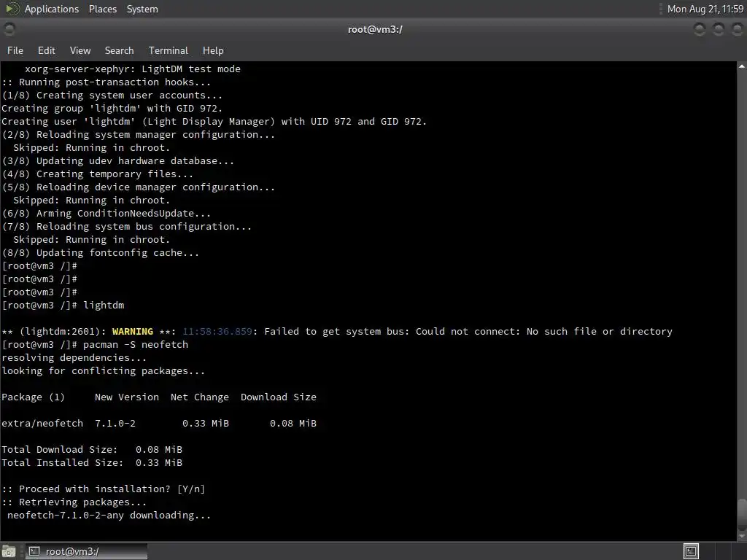Click the ':: Retrieving packages...' line
This screenshot has width=747, height=560.
tap(74, 502)
